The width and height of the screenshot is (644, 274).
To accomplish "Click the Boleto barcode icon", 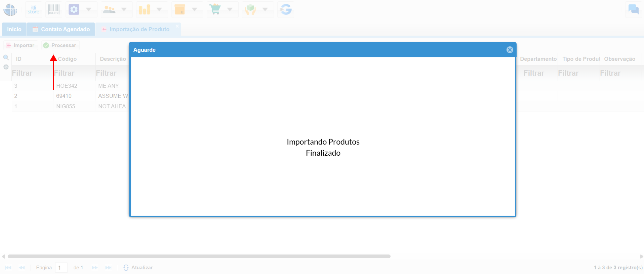I will pos(53,9).
